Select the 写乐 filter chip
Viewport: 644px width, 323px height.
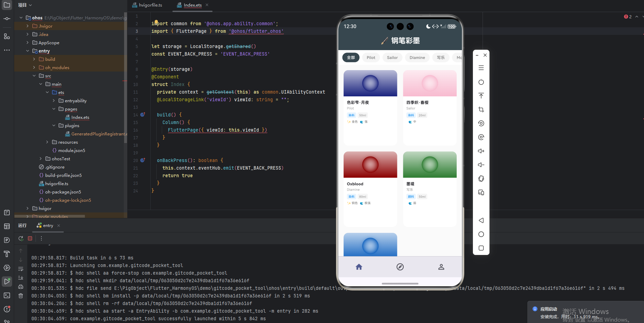[x=441, y=57]
